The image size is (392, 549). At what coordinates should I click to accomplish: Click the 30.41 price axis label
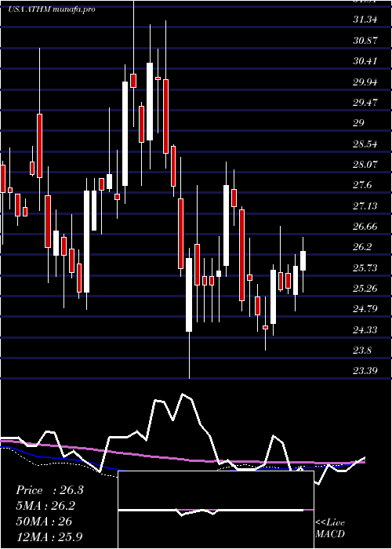(365, 61)
